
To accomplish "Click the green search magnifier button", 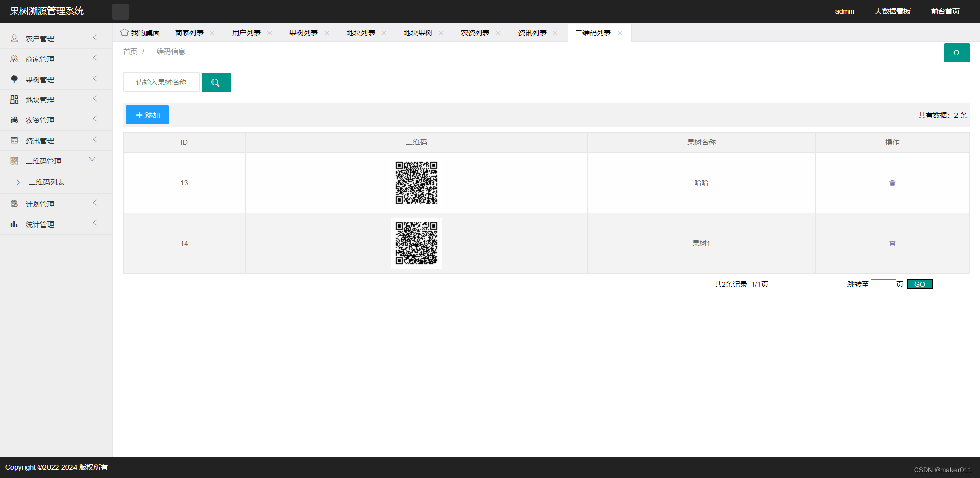I will point(216,83).
